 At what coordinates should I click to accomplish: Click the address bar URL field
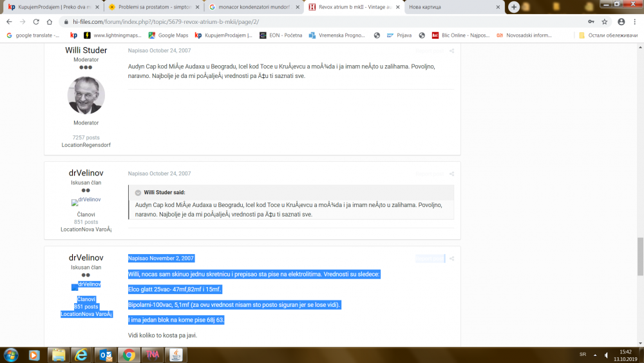tap(320, 22)
